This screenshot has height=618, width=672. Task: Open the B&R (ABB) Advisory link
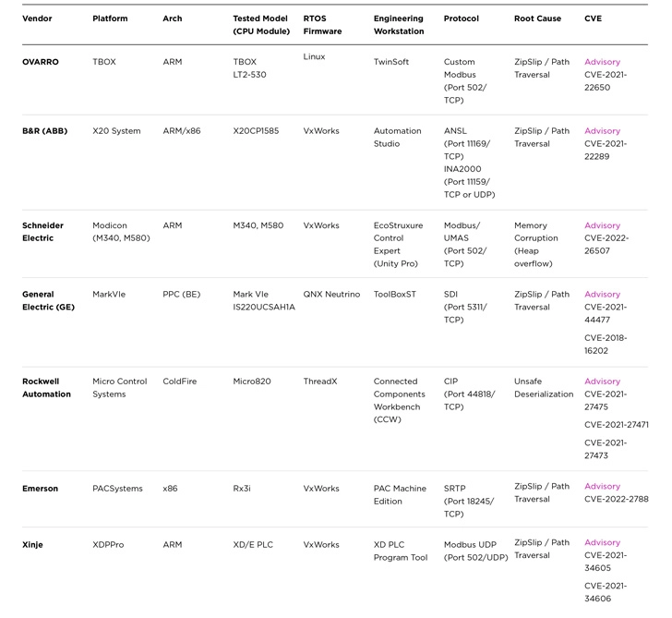coord(602,131)
